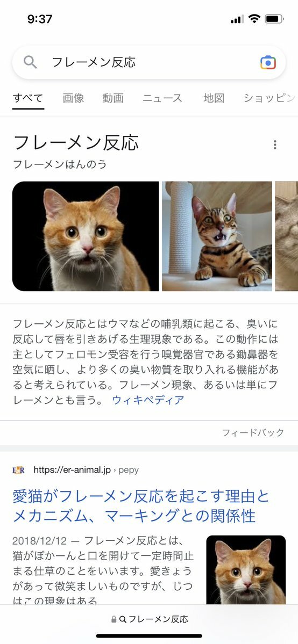
Task: Tap the small search icon in bottom bar
Action: 123,619
